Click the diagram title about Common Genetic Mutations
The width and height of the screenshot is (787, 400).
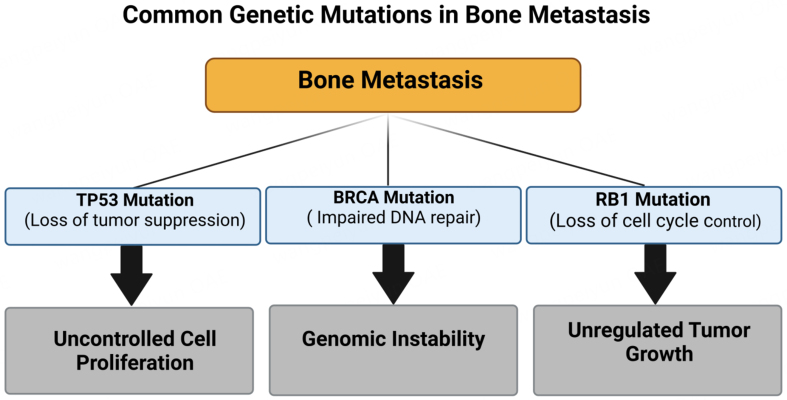point(393,17)
